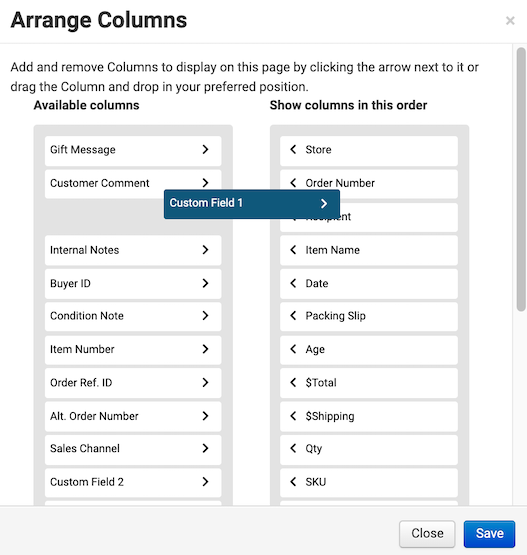Select the dragged Custom Field 1 item

click(252, 204)
